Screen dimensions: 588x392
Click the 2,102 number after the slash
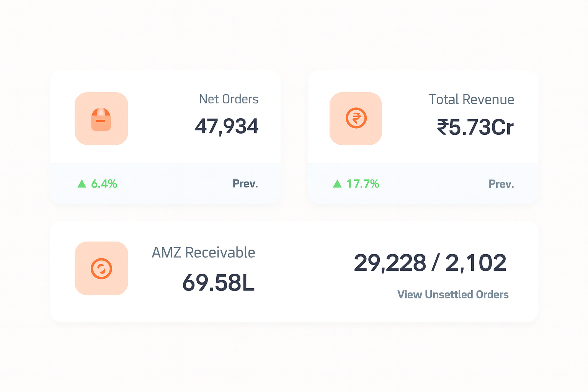click(x=476, y=263)
